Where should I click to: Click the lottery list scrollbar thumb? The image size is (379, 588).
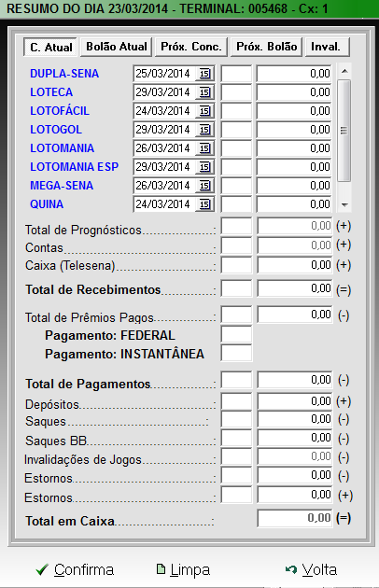(x=344, y=131)
